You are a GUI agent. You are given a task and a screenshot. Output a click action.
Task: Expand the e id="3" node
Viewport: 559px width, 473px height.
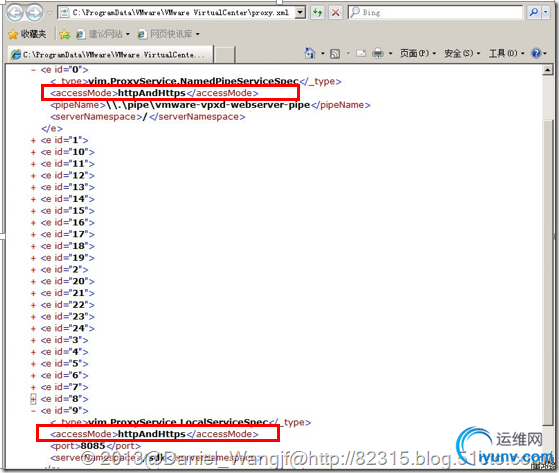tap(33, 340)
